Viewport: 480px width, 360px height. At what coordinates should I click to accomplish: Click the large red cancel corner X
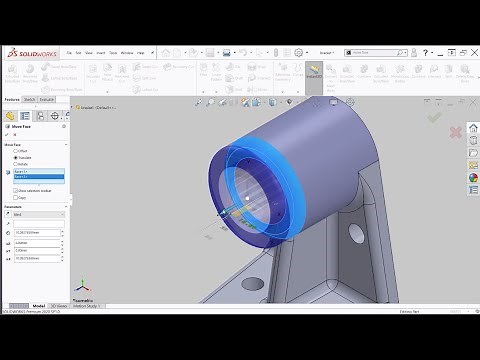455,132
